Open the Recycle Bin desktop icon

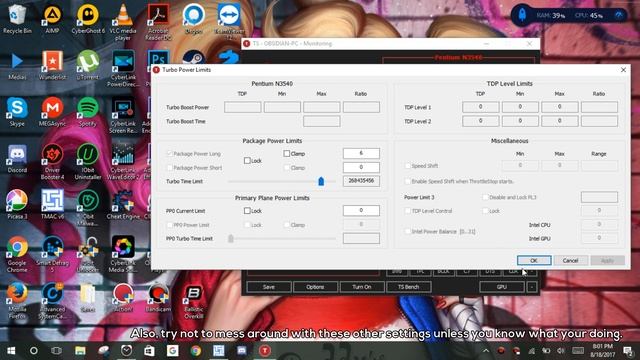pos(17,18)
